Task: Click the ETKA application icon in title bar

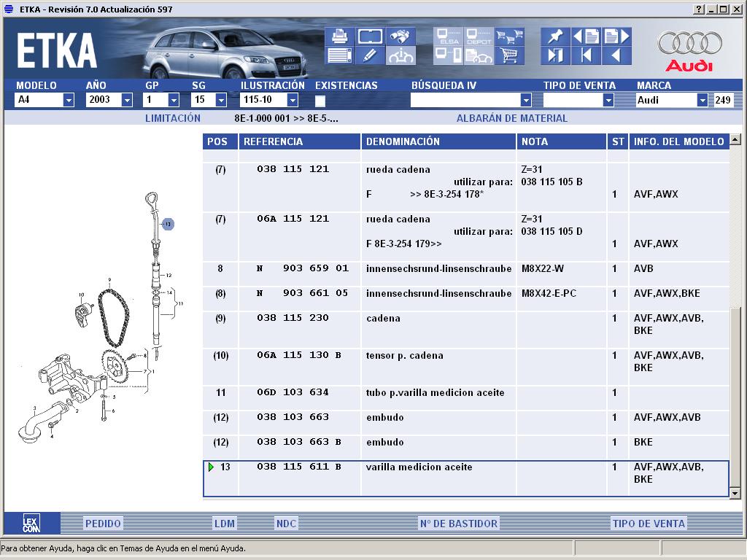Action: click(9, 9)
